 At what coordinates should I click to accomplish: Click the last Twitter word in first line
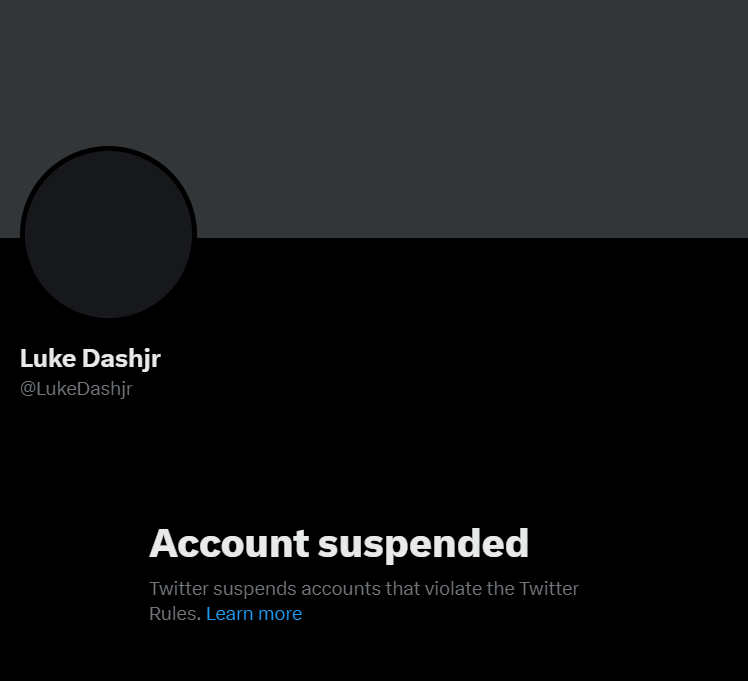point(549,588)
